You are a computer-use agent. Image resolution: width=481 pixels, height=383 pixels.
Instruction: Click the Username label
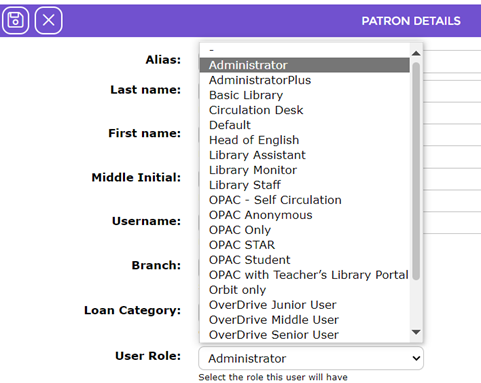(x=146, y=221)
